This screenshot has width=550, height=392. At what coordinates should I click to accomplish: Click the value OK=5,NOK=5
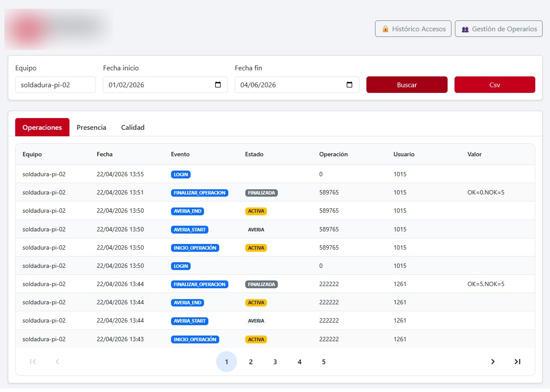coord(486,284)
